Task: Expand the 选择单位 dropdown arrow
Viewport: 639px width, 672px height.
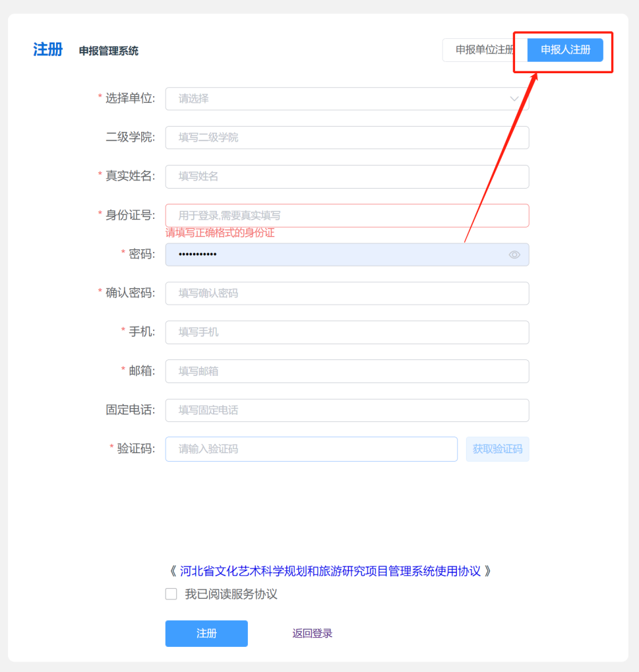Action: (x=514, y=99)
